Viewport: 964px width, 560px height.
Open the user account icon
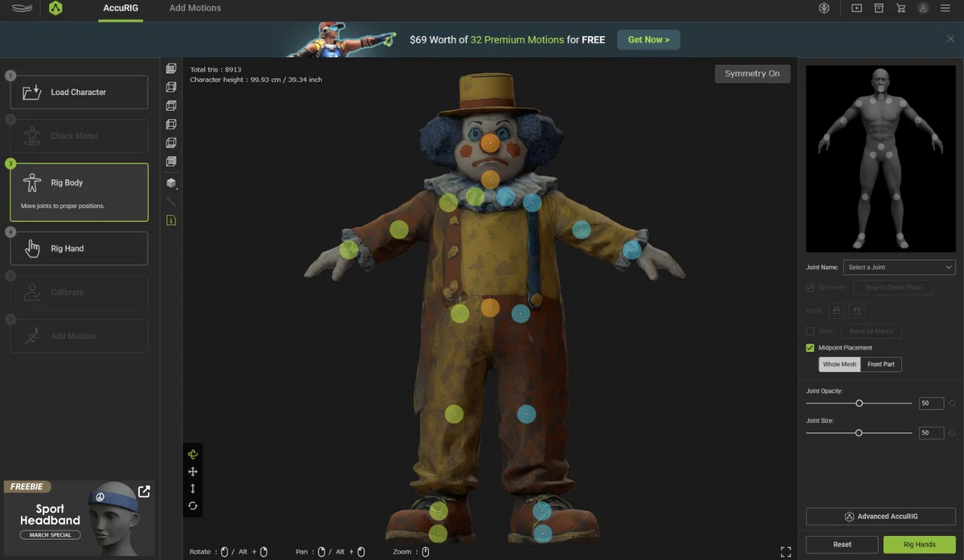point(923,8)
